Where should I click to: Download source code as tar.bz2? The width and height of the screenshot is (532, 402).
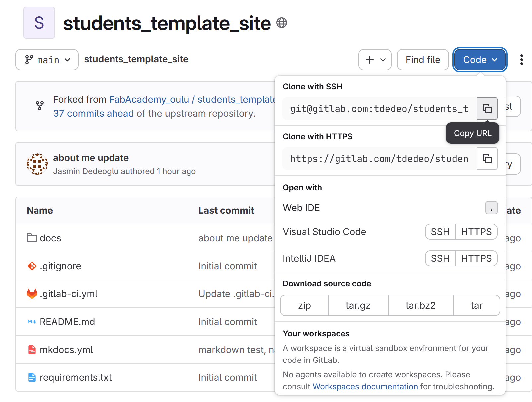point(420,305)
